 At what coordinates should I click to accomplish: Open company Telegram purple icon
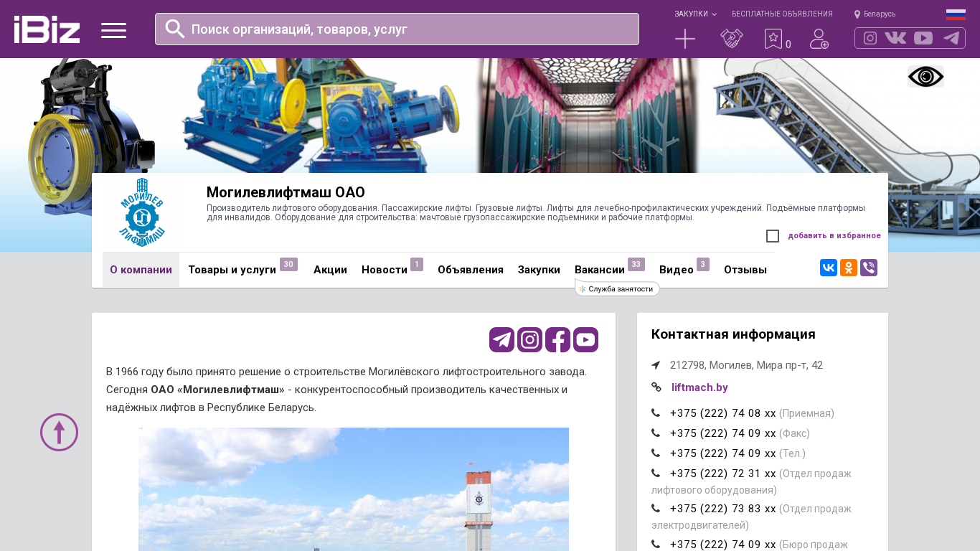(x=502, y=340)
